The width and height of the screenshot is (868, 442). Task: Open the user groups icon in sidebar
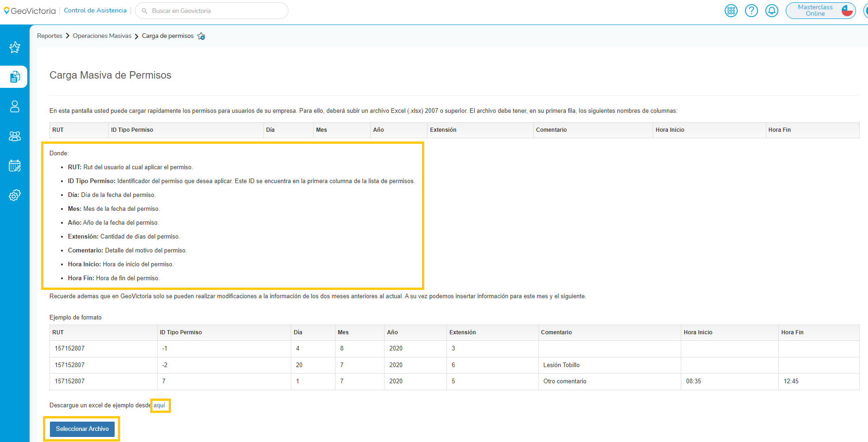click(15, 136)
